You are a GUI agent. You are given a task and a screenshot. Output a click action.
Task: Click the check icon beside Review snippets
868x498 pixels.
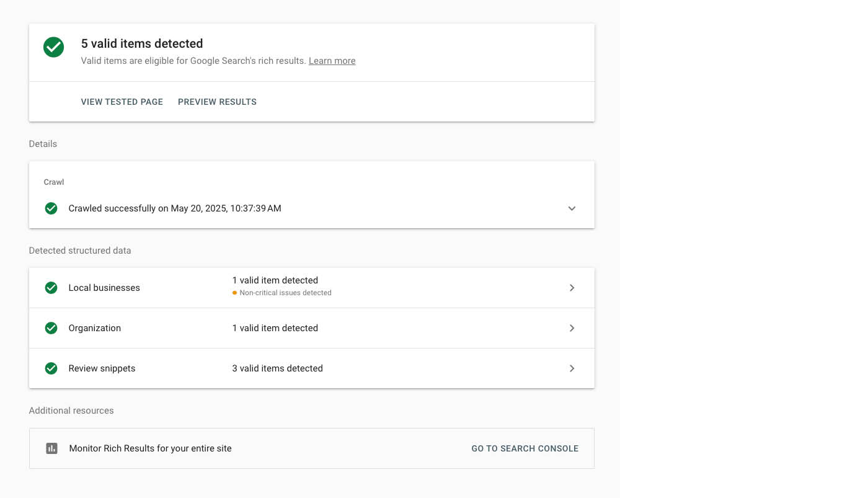pos(51,368)
